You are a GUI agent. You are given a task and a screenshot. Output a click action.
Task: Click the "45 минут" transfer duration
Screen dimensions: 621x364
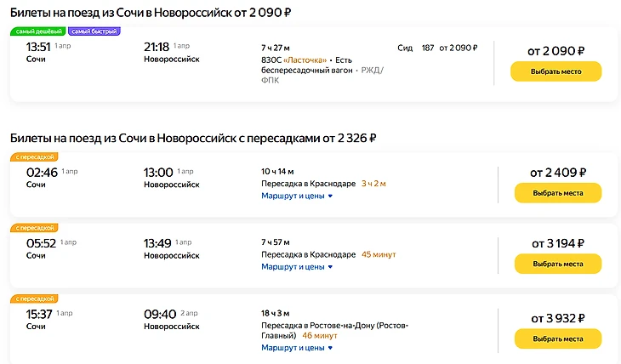tap(379, 255)
